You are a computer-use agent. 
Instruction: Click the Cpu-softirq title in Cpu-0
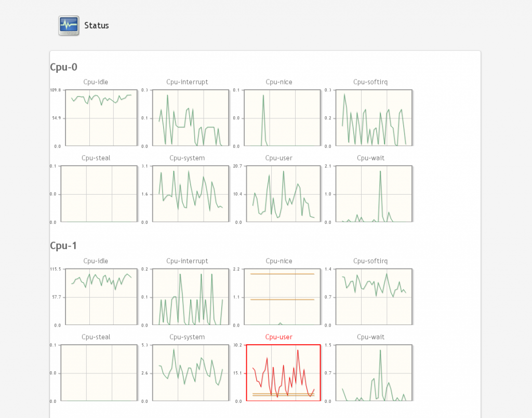pyautogui.click(x=370, y=82)
